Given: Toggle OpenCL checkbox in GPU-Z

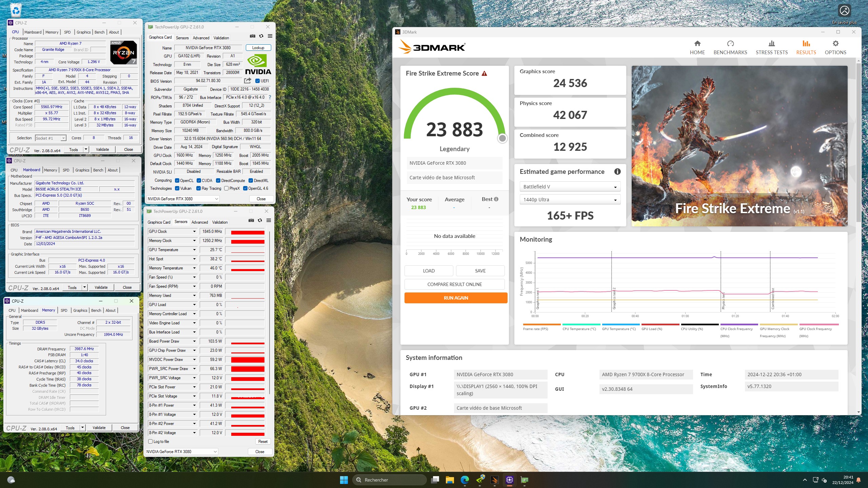Looking at the screenshot, I should [x=177, y=180].
